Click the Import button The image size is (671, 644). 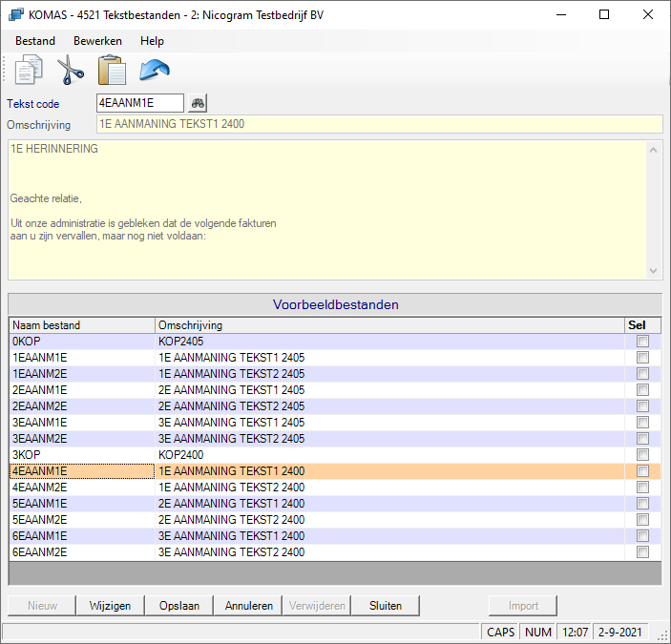523,606
